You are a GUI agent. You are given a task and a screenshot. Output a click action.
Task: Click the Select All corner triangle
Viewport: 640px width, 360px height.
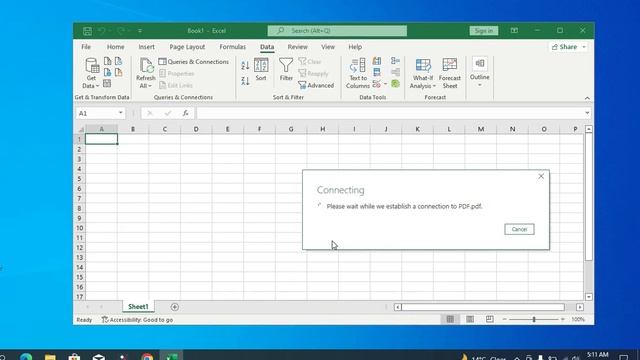[x=80, y=129]
